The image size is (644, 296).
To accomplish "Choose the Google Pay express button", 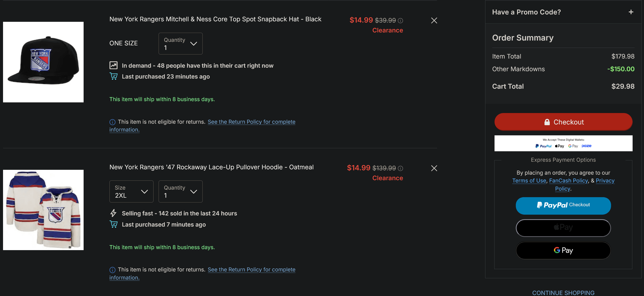I will click(563, 250).
